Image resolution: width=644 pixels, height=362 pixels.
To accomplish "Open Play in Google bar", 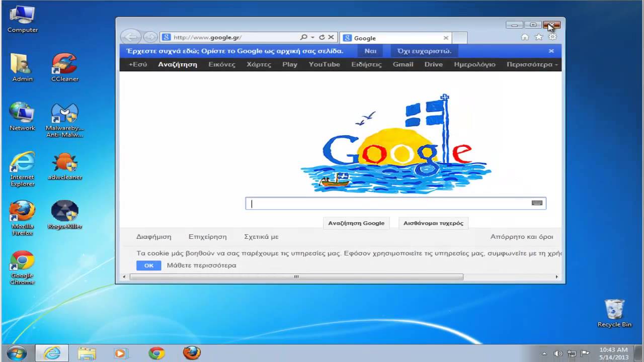I will click(x=290, y=64).
